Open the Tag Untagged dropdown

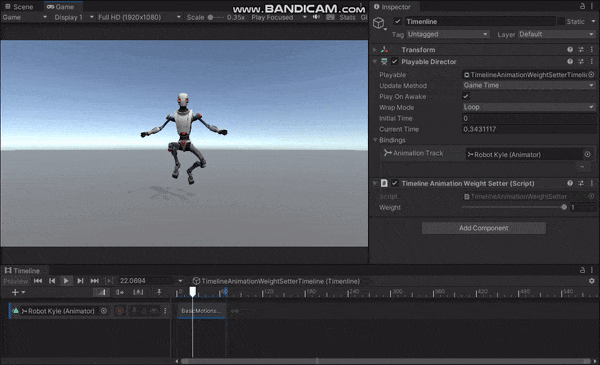point(448,34)
